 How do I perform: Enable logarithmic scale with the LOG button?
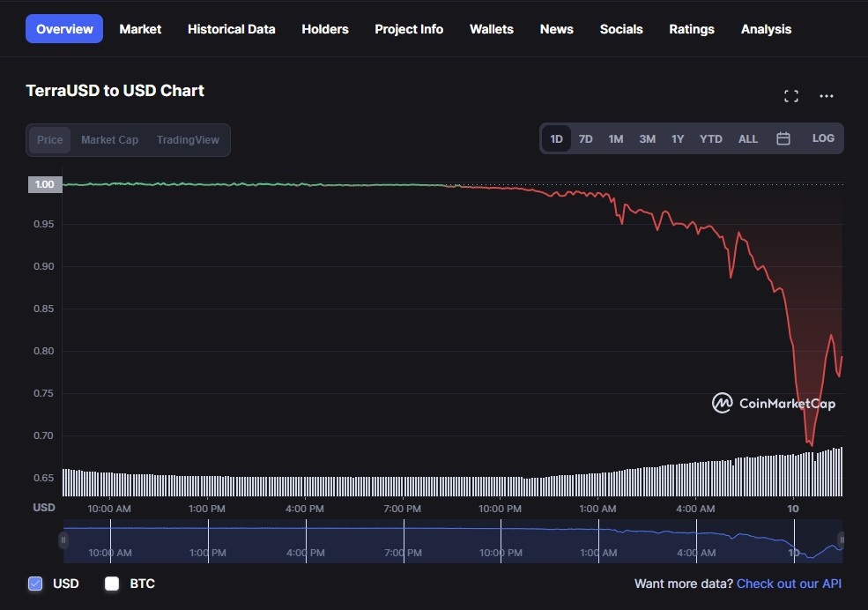pos(822,138)
